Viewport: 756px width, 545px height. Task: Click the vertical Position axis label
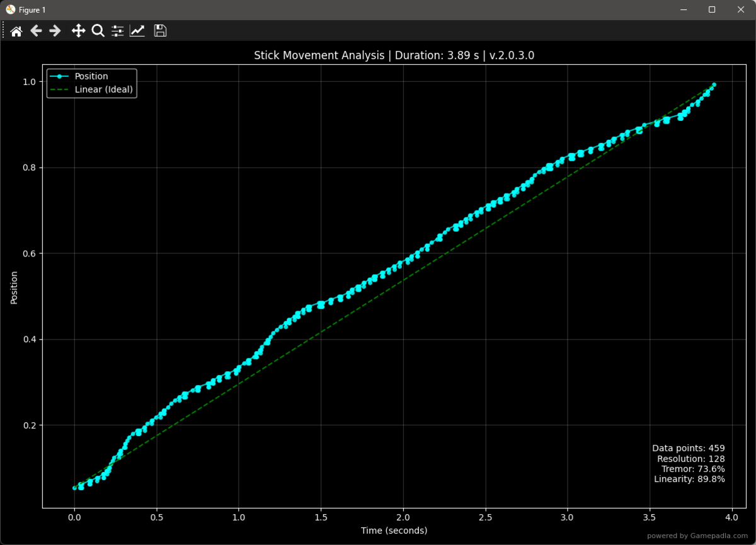coord(14,288)
